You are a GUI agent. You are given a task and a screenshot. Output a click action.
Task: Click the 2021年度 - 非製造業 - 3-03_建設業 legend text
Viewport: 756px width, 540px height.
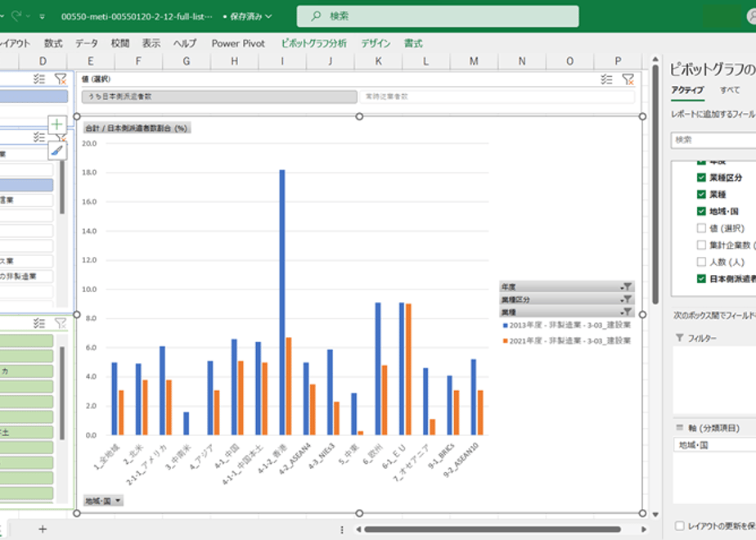click(x=570, y=341)
